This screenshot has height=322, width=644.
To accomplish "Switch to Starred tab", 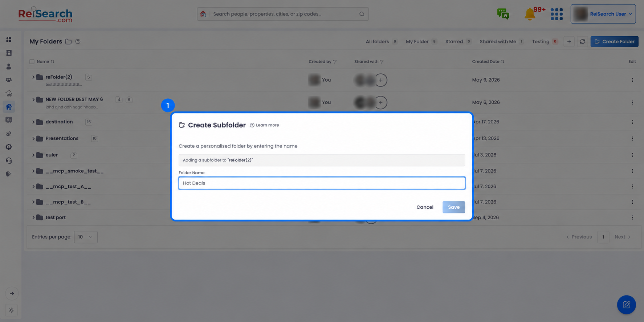I will [458, 41].
